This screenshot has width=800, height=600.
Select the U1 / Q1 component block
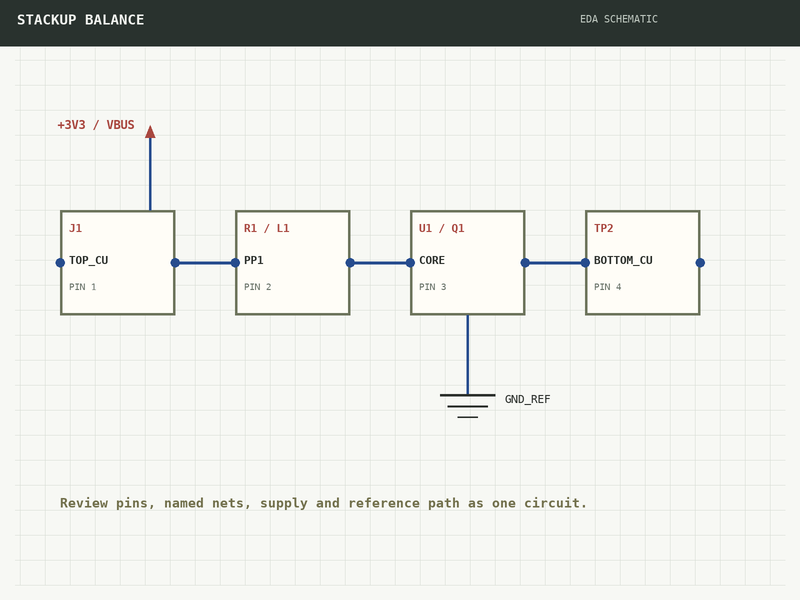pyautogui.click(x=468, y=263)
